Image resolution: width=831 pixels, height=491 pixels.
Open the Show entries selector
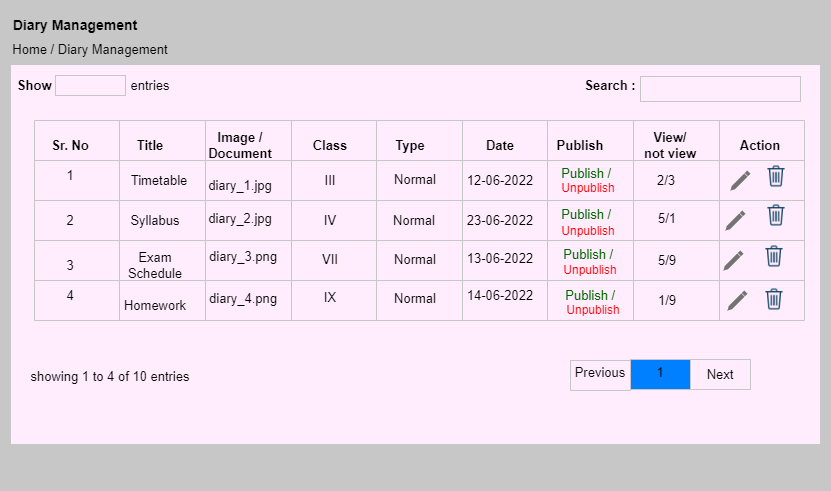[x=91, y=85]
